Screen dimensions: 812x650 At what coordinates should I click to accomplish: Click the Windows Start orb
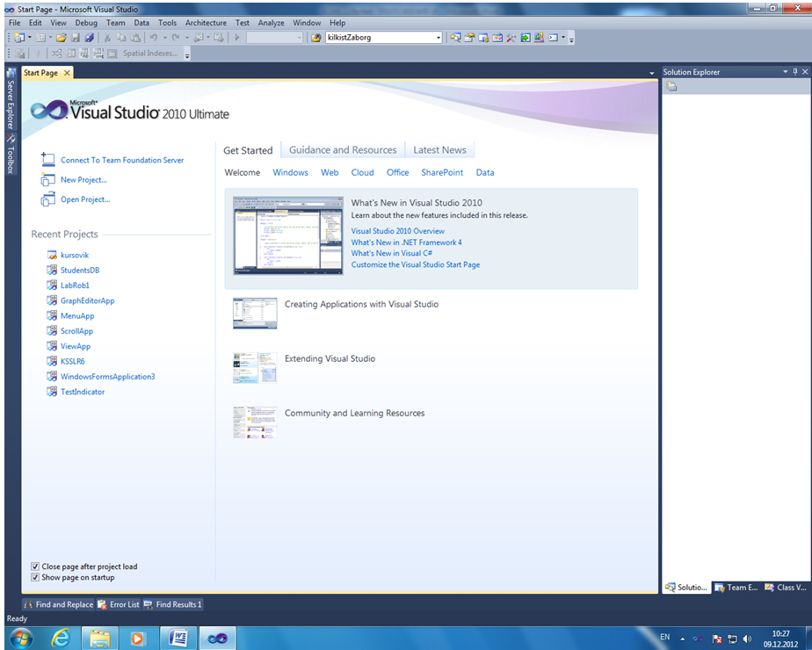click(21, 638)
